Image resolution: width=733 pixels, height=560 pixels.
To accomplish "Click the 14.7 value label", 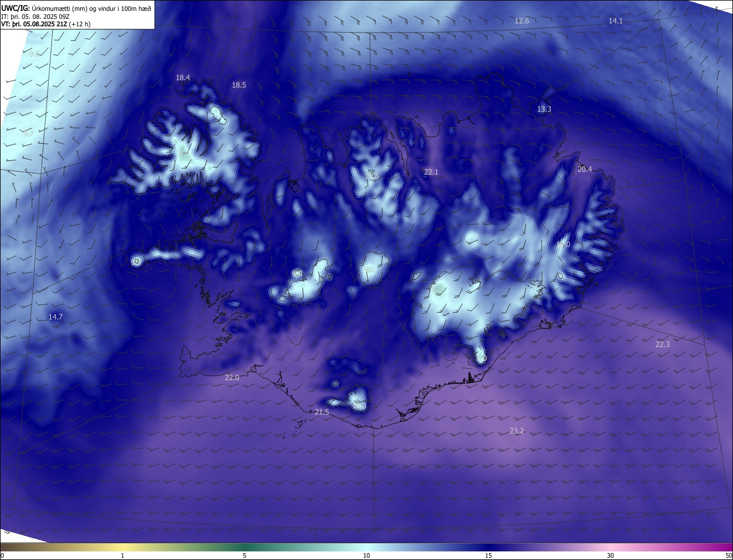I will click(x=56, y=317).
